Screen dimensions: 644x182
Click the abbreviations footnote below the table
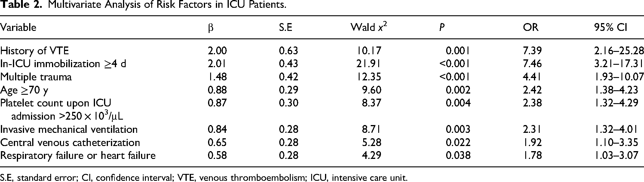pos(204,178)
